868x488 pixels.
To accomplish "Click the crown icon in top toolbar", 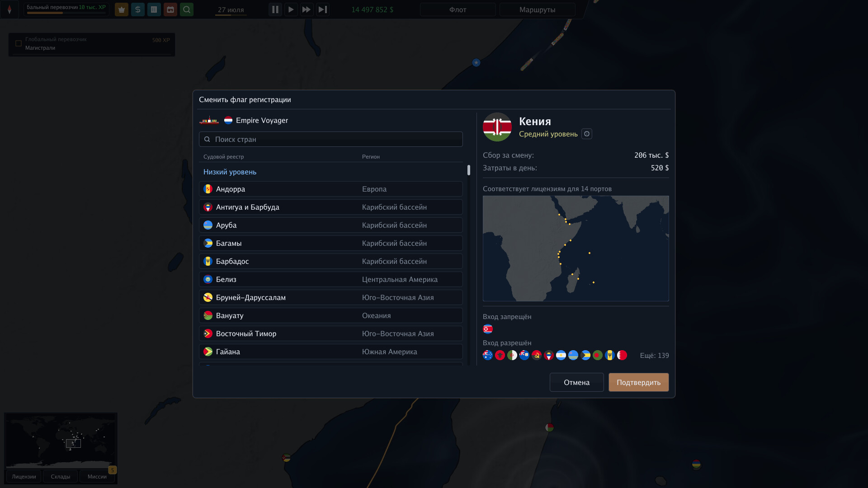I will (122, 9).
